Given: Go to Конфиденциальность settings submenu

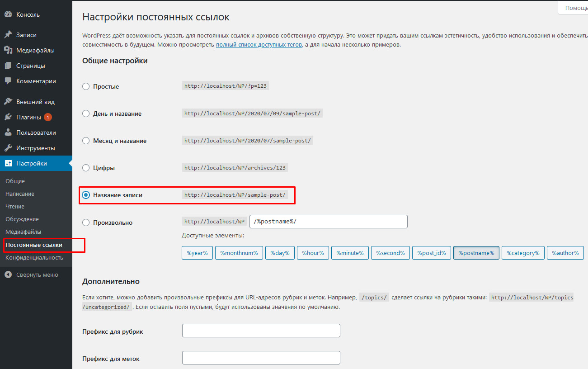Looking at the screenshot, I should coord(34,257).
